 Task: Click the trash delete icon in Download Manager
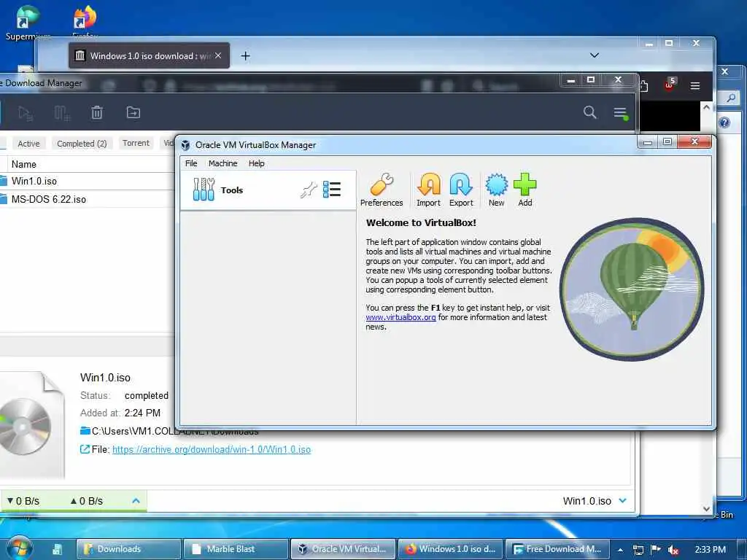97,113
